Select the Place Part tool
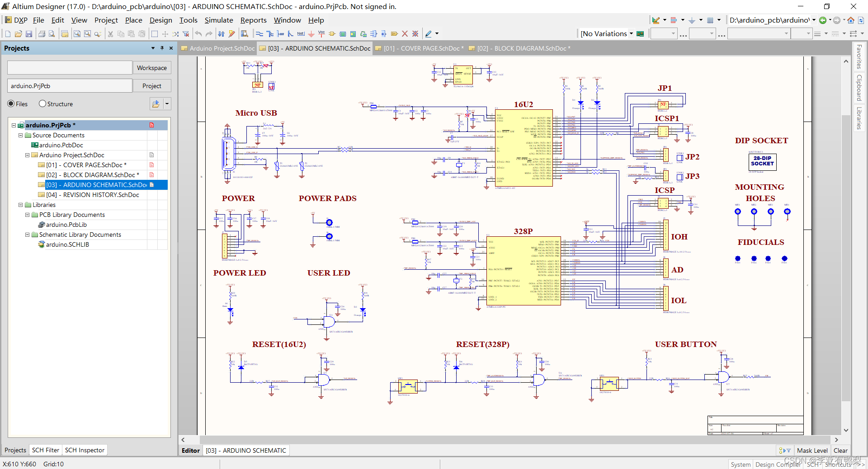This screenshot has width=868, height=469. 332,34
